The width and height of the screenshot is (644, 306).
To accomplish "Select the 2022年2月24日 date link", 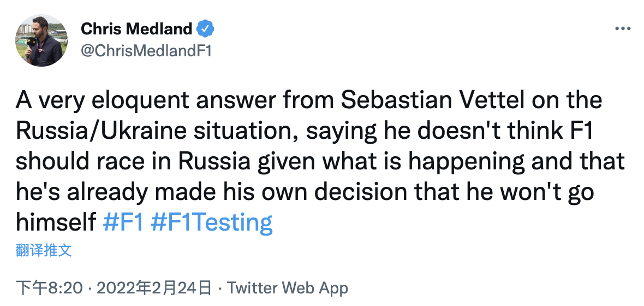I will [x=154, y=288].
